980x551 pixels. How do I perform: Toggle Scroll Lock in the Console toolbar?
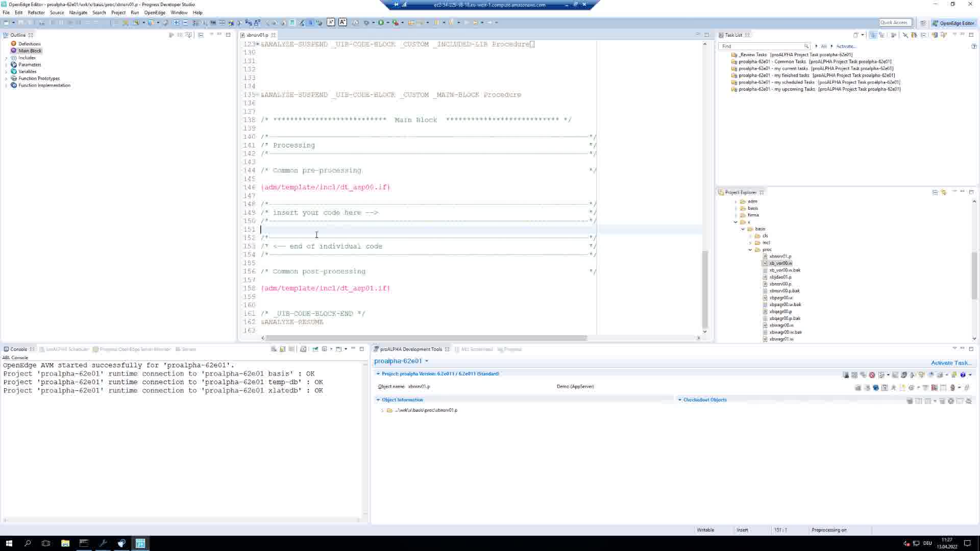click(x=282, y=349)
